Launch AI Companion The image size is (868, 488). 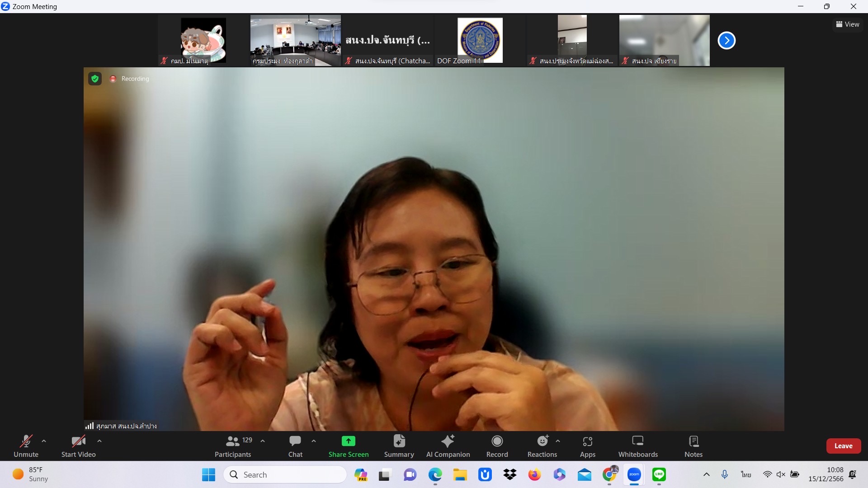pos(448,446)
